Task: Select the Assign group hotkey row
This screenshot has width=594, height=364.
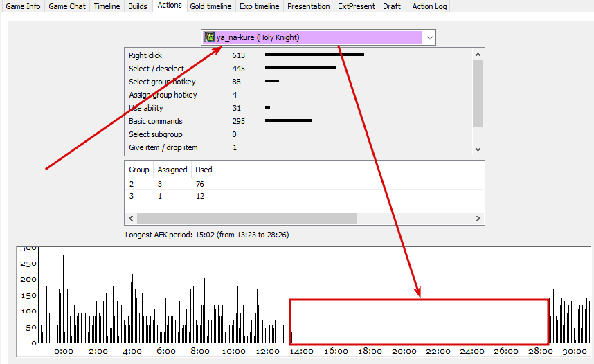Action: pos(299,95)
